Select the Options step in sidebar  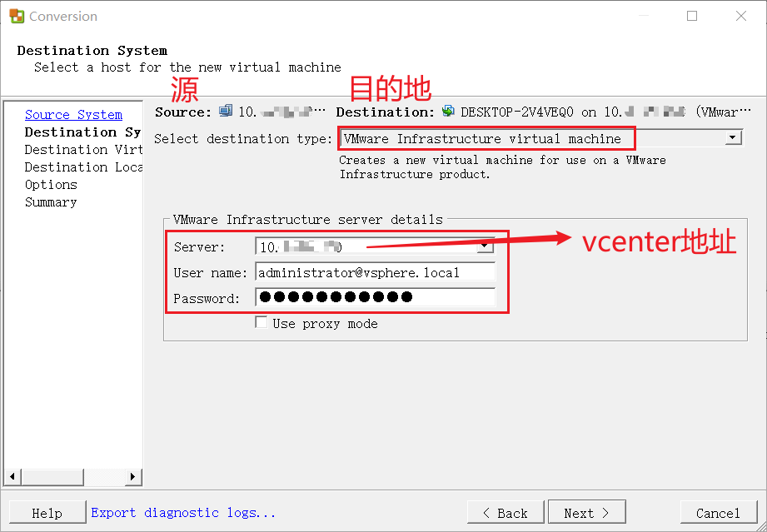point(51,185)
